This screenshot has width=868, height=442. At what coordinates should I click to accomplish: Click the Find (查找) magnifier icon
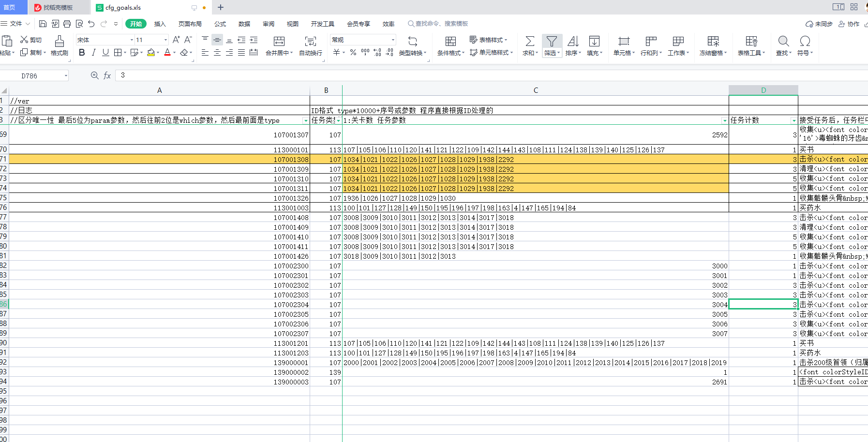(x=784, y=41)
